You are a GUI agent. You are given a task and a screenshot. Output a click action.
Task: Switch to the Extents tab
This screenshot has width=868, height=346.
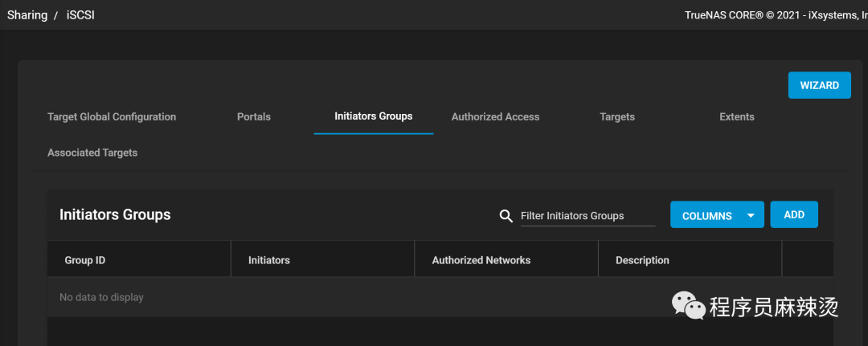point(737,117)
